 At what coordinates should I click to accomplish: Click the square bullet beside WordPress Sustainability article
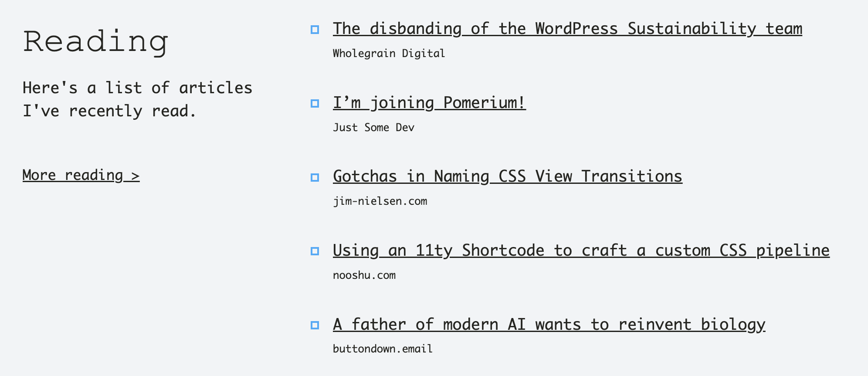[315, 30]
